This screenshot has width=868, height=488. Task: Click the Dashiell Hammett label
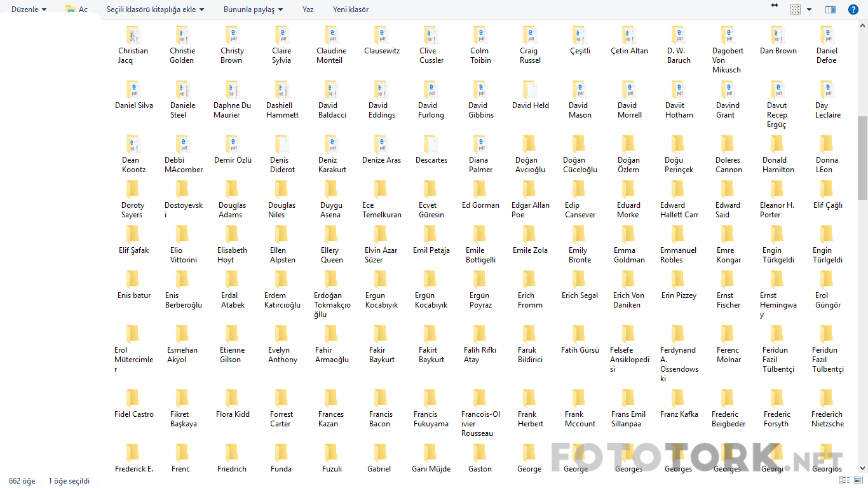coord(281,111)
